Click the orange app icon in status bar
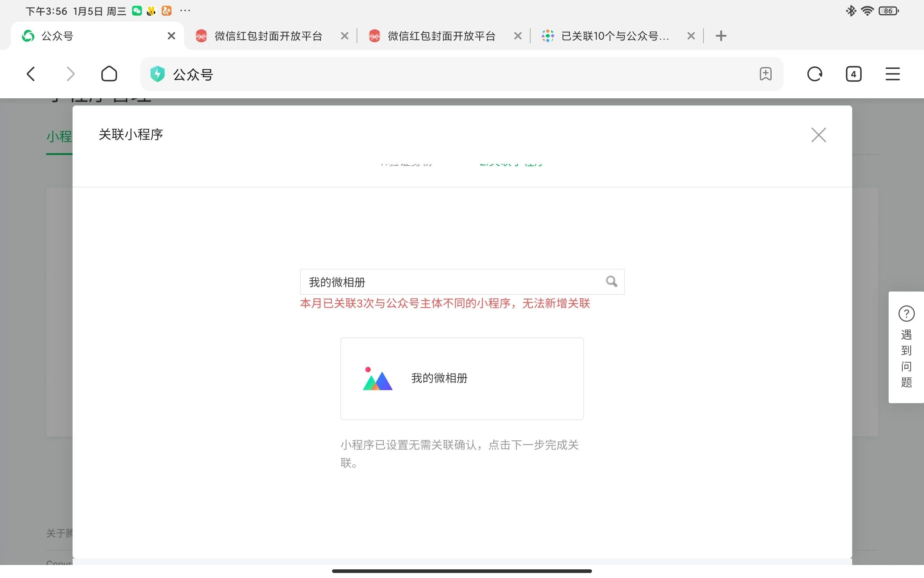Screen dimensions: 924x578 [166, 11]
